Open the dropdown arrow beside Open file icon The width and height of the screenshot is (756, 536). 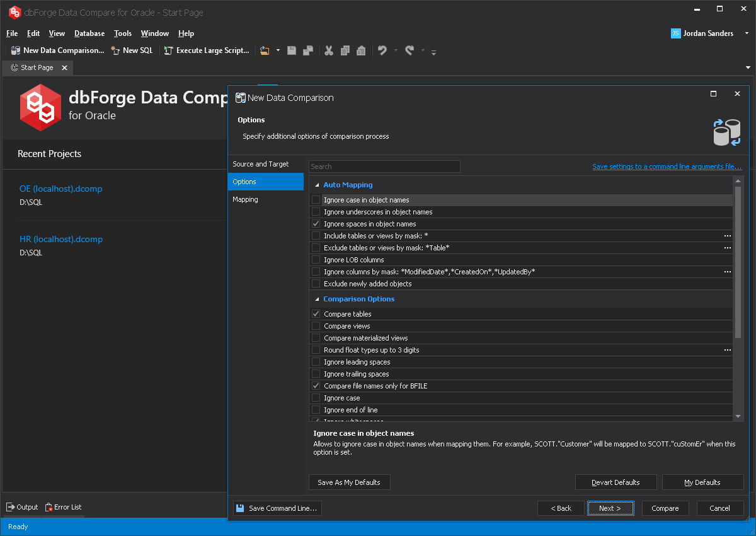pyautogui.click(x=278, y=50)
